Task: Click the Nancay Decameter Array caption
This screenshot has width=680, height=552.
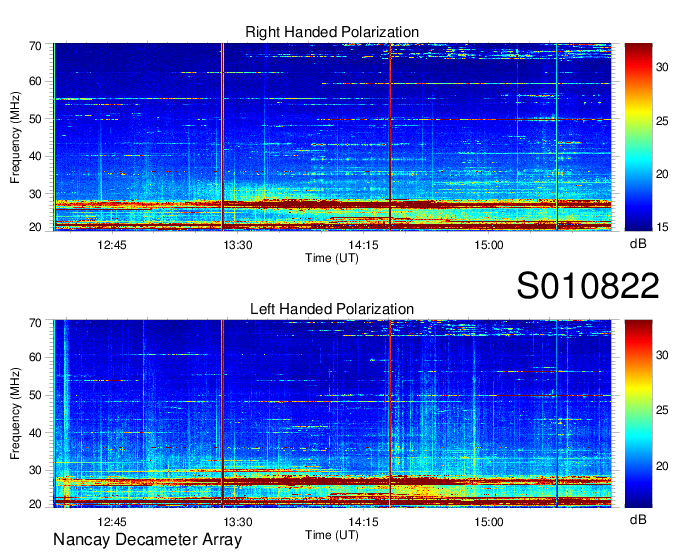Action: 147,539
